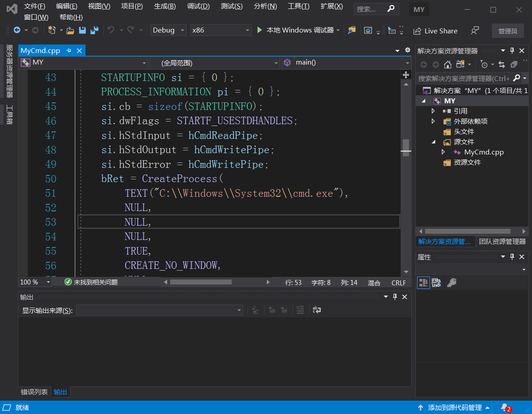The width and height of the screenshot is (532, 414).
Task: Click the split editor icon above scrollbar
Action: click(406, 75)
